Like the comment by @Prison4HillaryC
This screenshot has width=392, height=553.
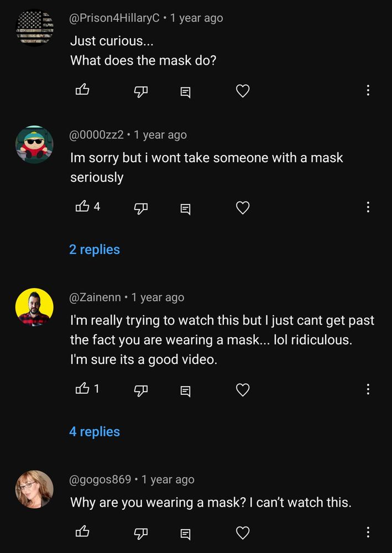[x=82, y=90]
